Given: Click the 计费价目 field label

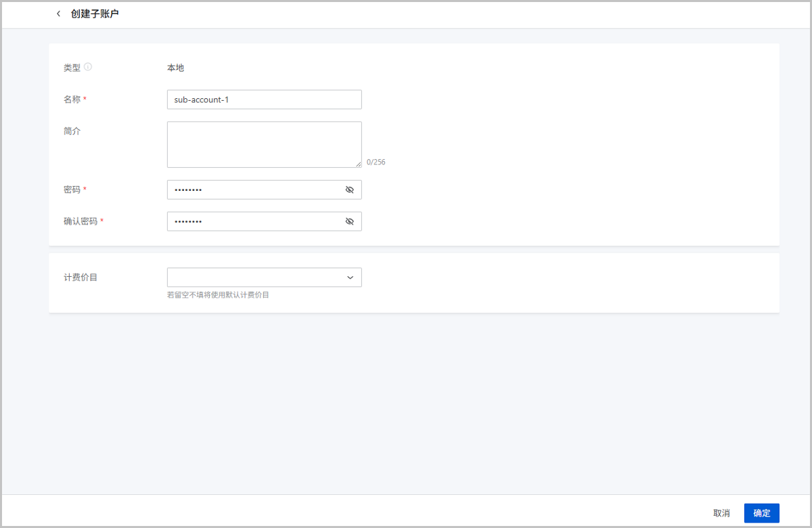Looking at the screenshot, I should click(x=81, y=278).
